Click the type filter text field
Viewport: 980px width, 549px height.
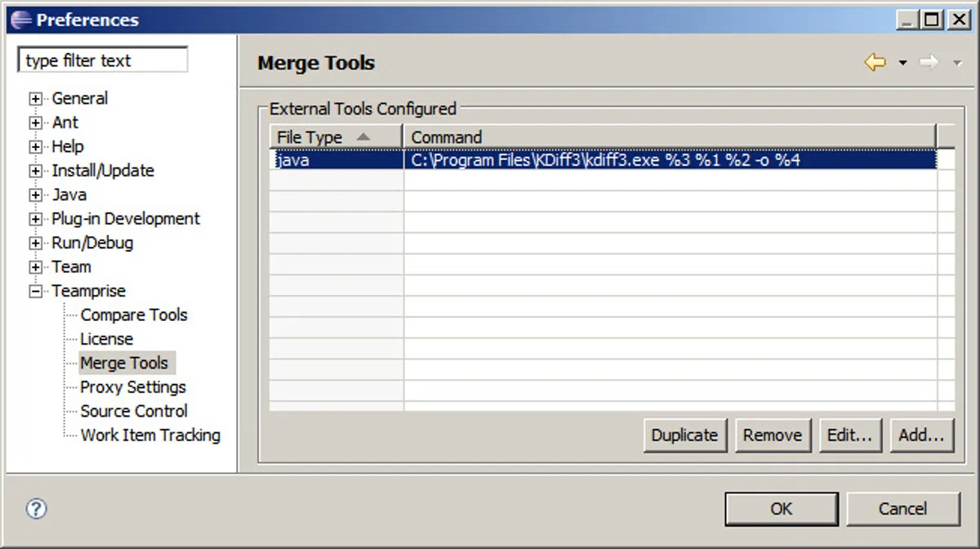[103, 60]
